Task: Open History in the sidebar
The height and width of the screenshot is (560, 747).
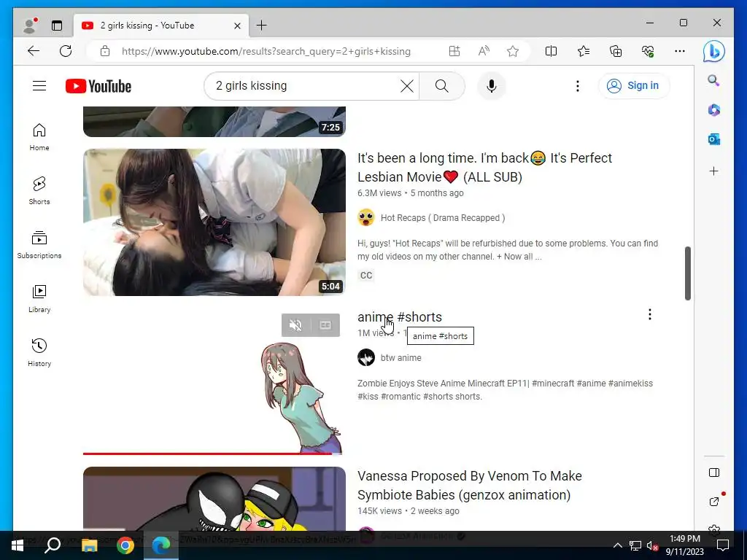Action: [x=39, y=352]
